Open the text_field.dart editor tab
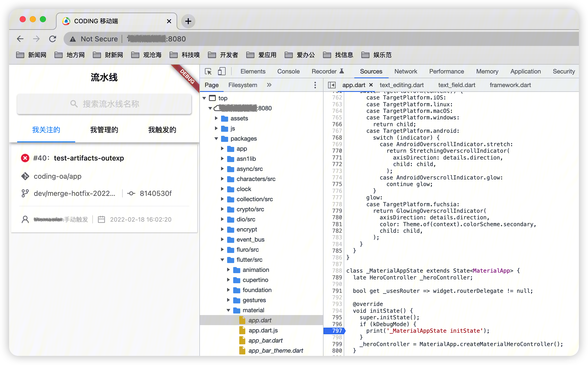 457,85
